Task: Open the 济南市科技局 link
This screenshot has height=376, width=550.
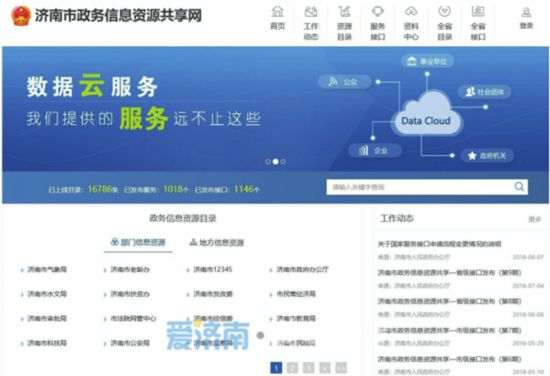Action: coord(47,343)
